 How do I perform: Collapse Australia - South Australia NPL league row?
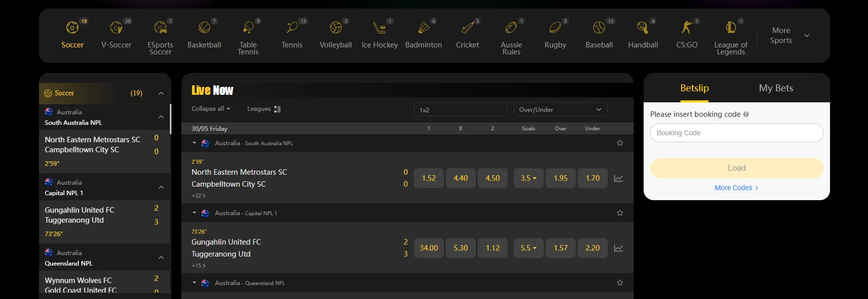point(194,143)
